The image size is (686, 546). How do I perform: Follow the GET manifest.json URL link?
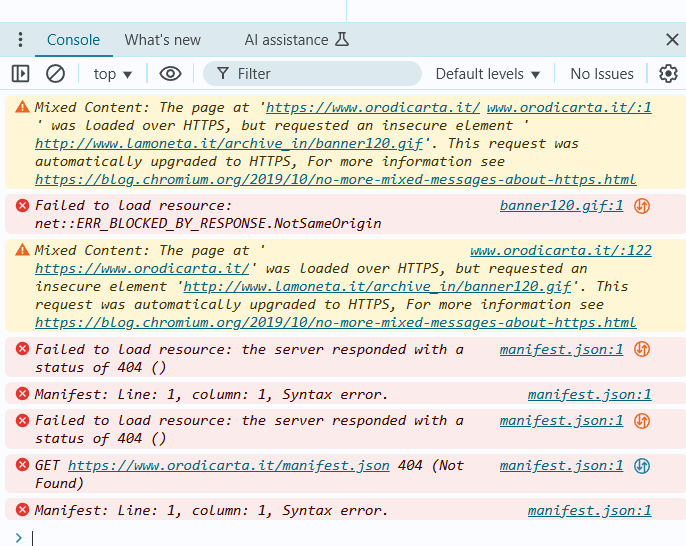pyautogui.click(x=228, y=465)
